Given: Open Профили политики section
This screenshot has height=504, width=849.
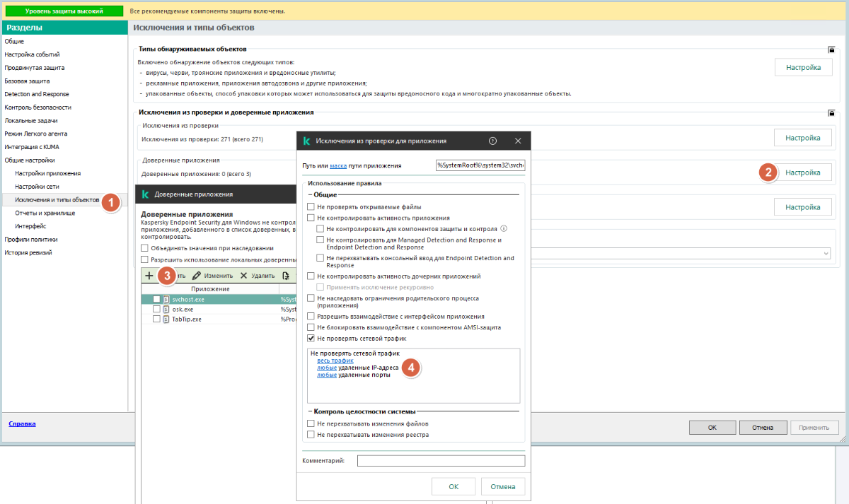Looking at the screenshot, I should [x=31, y=240].
